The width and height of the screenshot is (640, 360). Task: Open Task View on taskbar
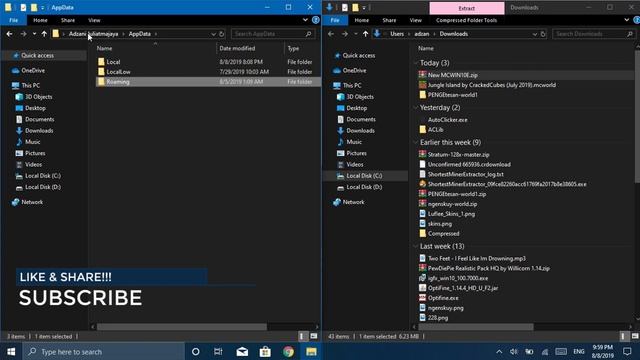[x=218, y=351]
